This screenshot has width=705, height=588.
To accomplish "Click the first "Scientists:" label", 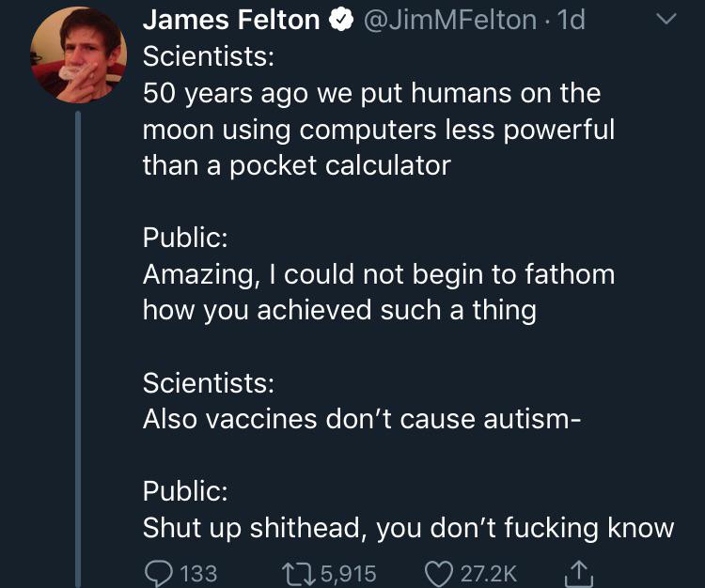I will 208,56.
